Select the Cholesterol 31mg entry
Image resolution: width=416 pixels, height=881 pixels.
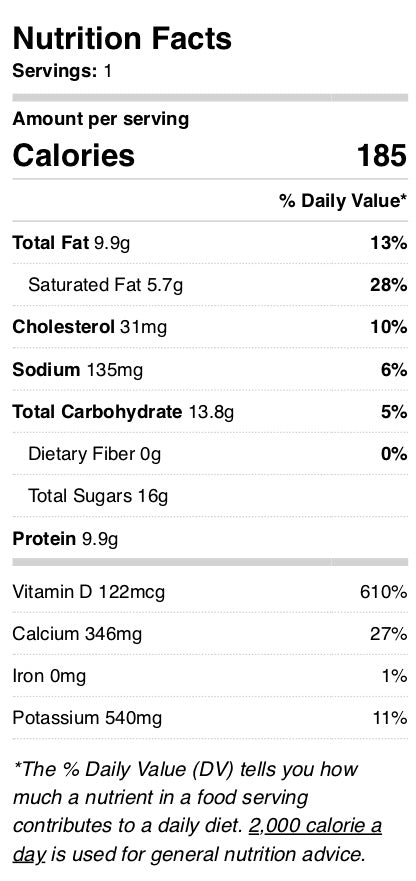[210, 327]
